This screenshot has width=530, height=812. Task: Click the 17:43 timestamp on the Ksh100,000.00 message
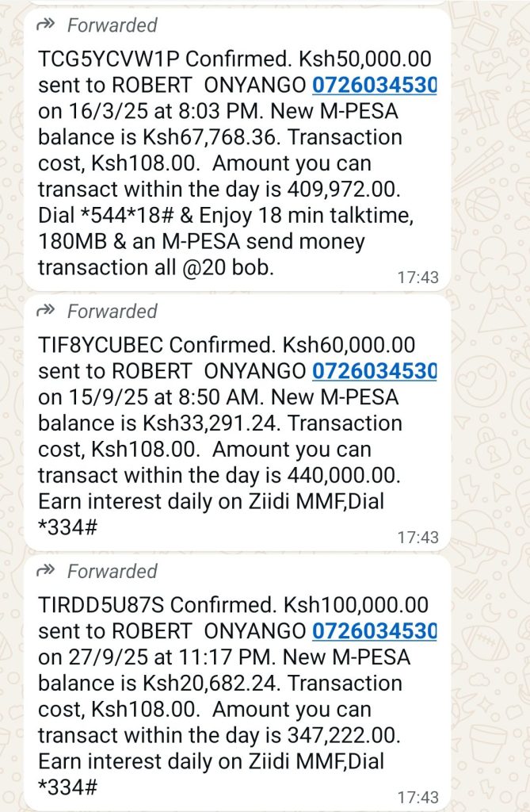coord(418,797)
